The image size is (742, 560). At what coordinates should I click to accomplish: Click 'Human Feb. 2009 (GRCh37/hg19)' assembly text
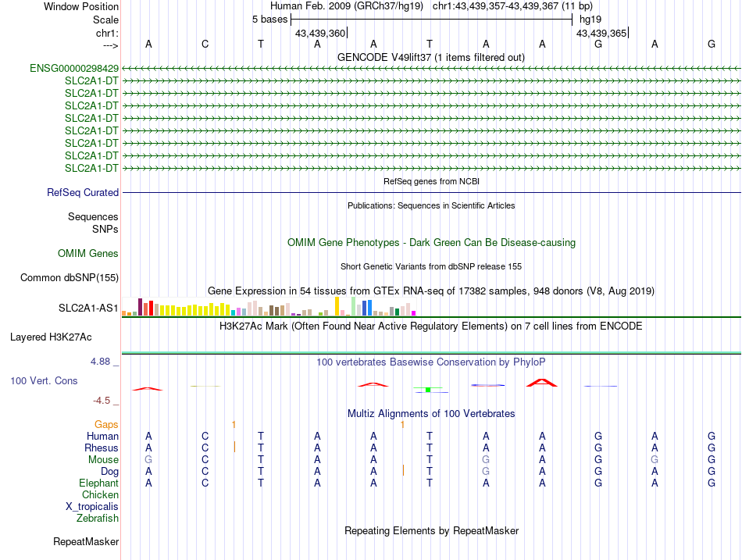coord(346,6)
